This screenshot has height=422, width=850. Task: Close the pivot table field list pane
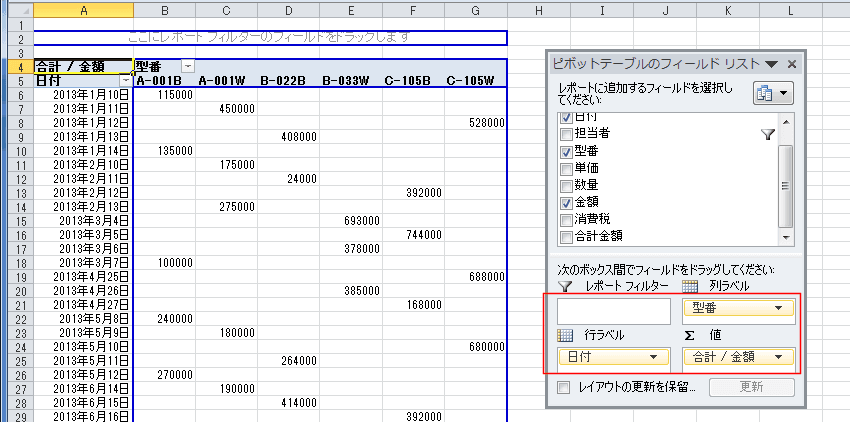791,64
